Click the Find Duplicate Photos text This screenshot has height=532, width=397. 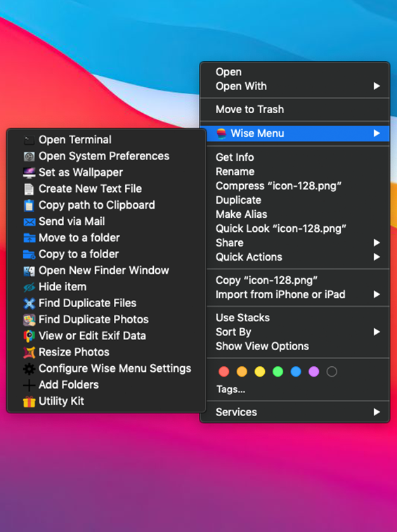coord(93,319)
